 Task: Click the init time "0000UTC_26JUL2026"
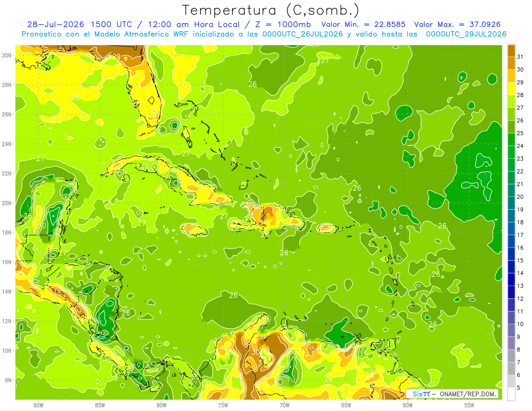pos(302,34)
